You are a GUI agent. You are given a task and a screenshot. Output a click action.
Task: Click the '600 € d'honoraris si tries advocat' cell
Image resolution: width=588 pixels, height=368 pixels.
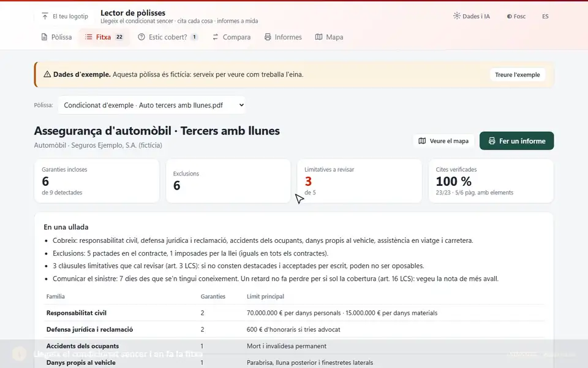click(293, 329)
